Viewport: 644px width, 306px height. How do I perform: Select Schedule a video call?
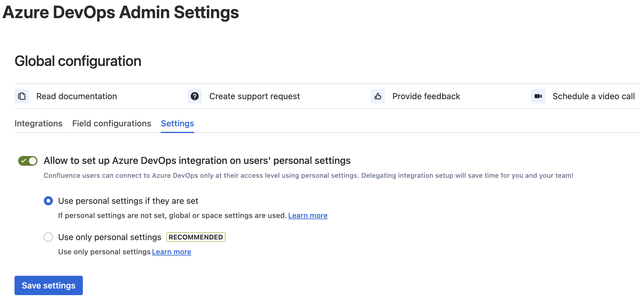(594, 96)
